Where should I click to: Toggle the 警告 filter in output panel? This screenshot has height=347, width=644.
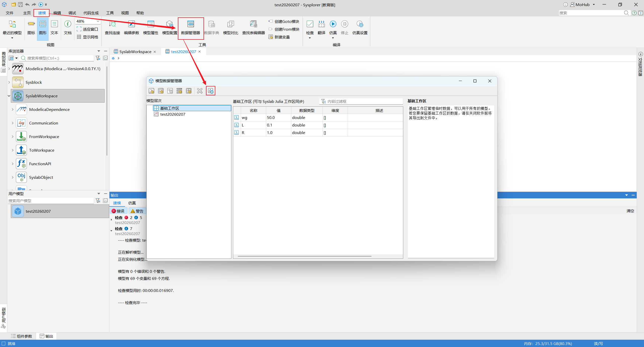137,211
